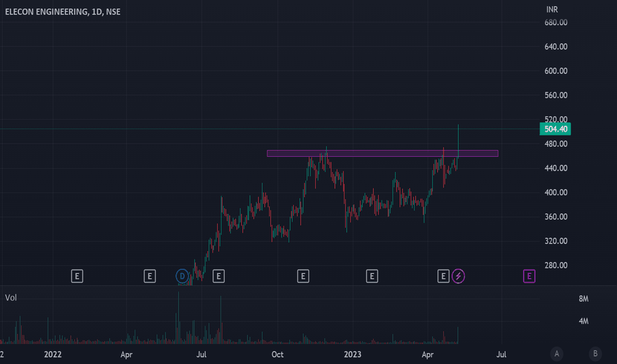Click the 280.00 price axis label

pyautogui.click(x=556, y=265)
